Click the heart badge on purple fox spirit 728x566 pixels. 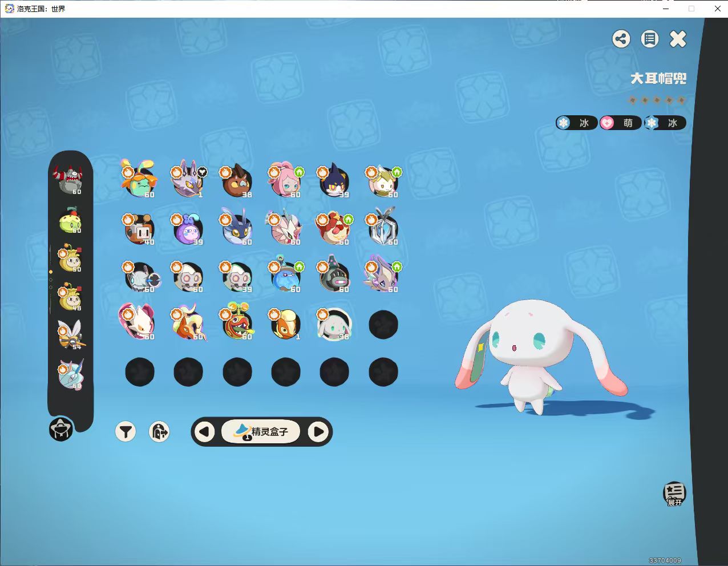tap(202, 172)
